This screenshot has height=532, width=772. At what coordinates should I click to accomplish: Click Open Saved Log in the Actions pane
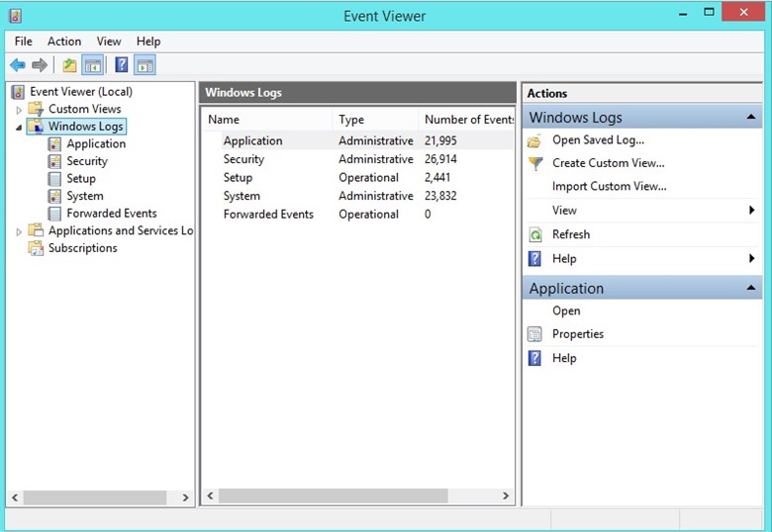pos(598,140)
